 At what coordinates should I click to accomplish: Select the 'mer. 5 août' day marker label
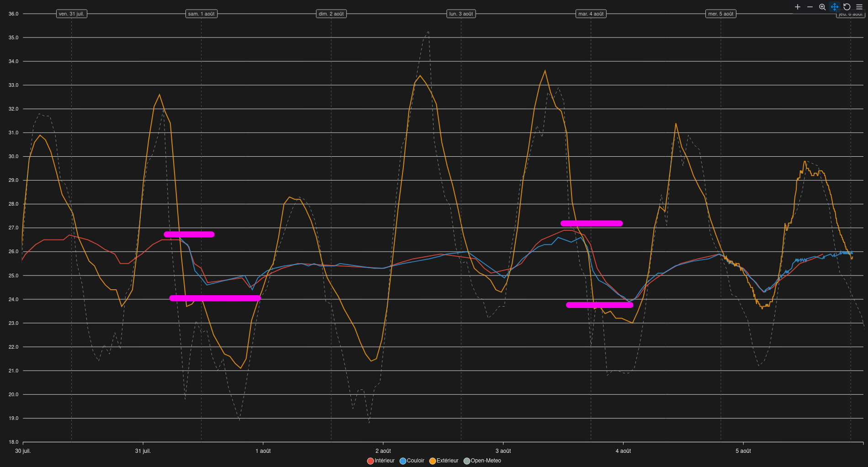[x=721, y=14]
